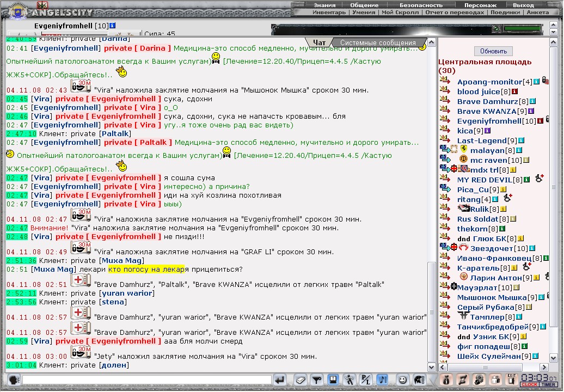
Task: Click the lightning bolt icon in toolbar
Action: coord(463,380)
